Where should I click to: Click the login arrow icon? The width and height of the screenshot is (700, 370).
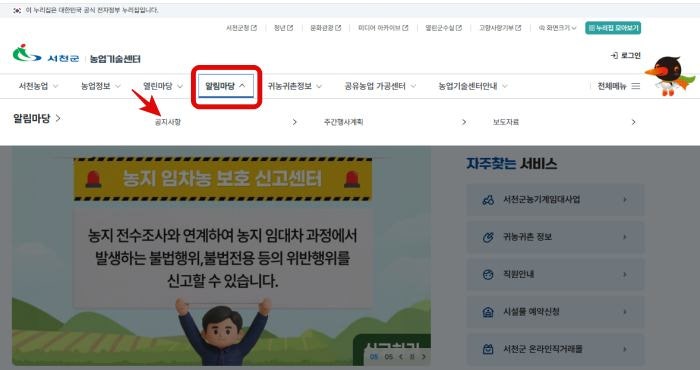click(614, 56)
